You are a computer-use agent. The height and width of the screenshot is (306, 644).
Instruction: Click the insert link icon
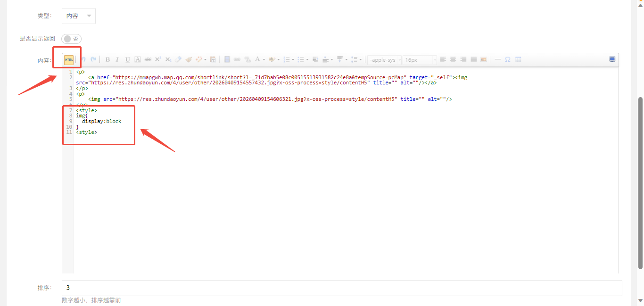237,59
